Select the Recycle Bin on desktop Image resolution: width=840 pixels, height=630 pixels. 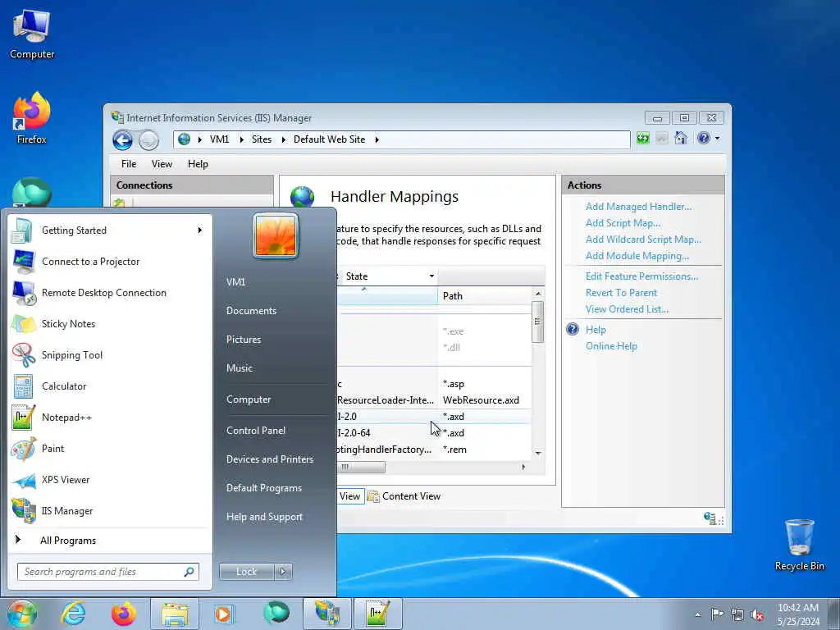(799, 545)
